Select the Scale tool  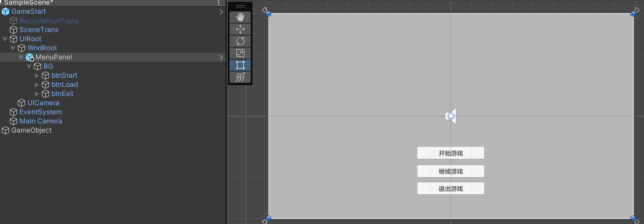[240, 53]
